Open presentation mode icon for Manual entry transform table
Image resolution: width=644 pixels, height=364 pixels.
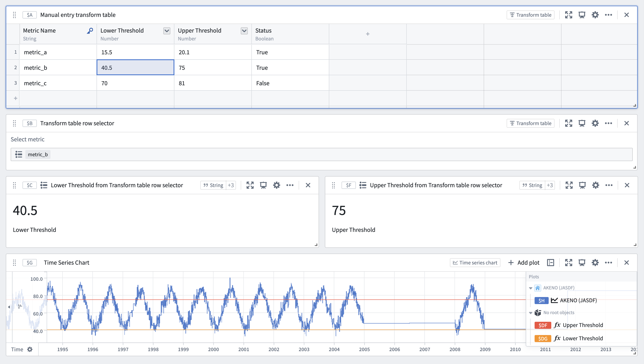pos(582,15)
